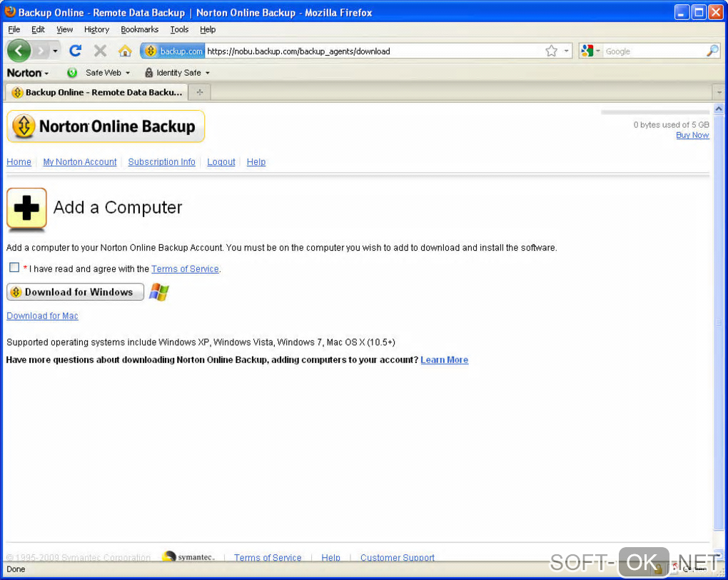Click the scrollbar up arrow
The image size is (728, 580).
tap(719, 109)
